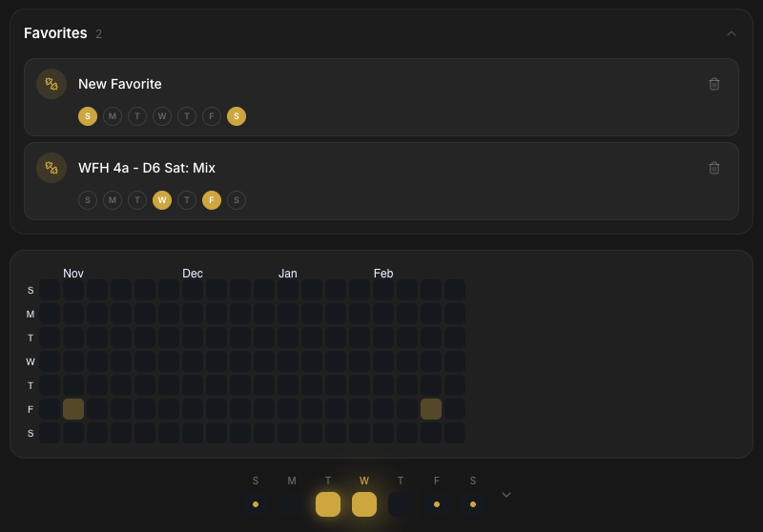Select the last Saturday in weekly strip
Image resolution: width=763 pixels, height=532 pixels.
473,503
